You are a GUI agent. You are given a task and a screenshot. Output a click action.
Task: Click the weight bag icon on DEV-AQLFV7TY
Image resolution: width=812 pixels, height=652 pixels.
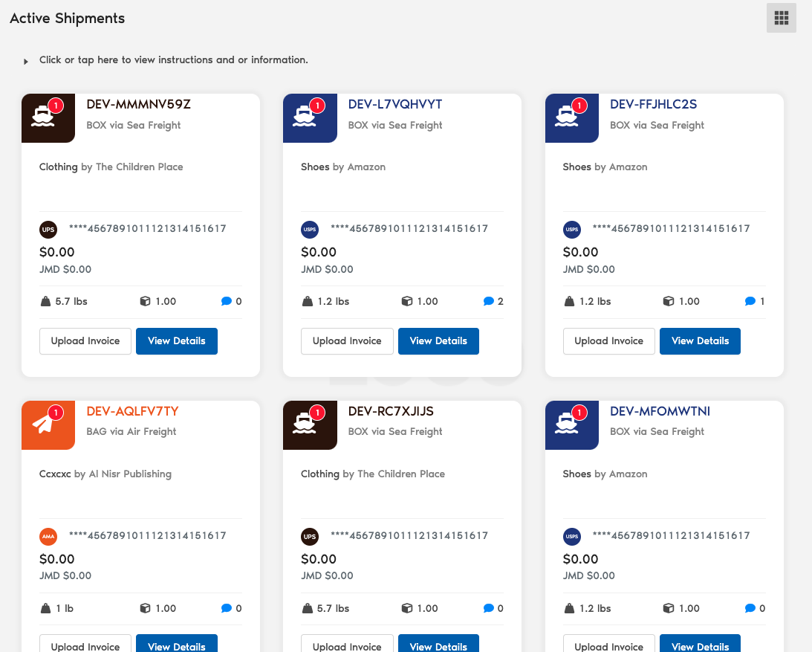click(x=45, y=608)
